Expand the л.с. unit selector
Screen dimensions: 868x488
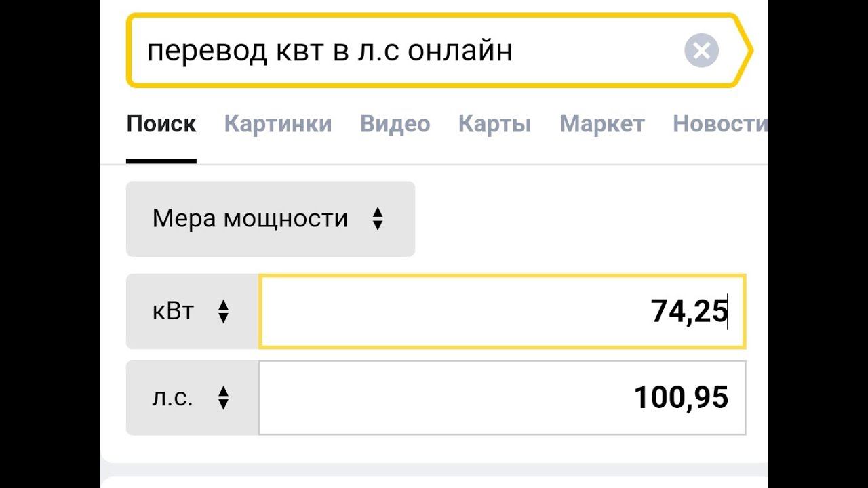pos(192,398)
